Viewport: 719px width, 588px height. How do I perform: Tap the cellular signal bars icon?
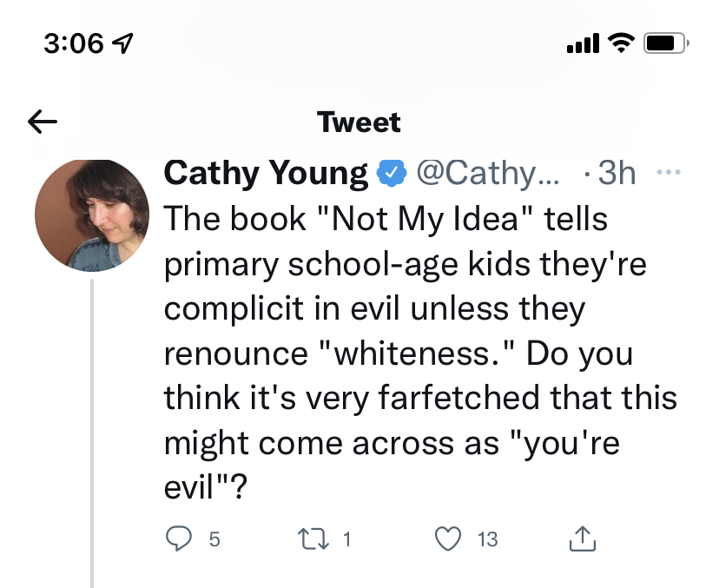(x=582, y=43)
